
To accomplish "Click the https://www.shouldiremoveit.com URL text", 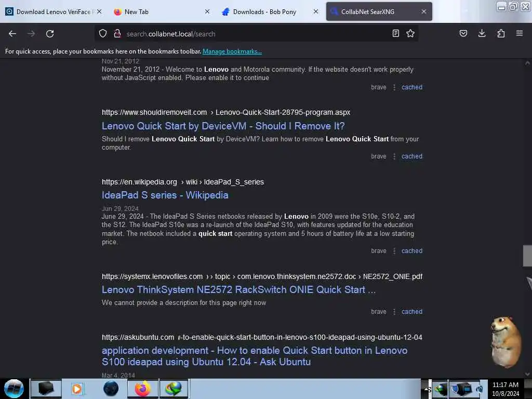I will 154,112.
